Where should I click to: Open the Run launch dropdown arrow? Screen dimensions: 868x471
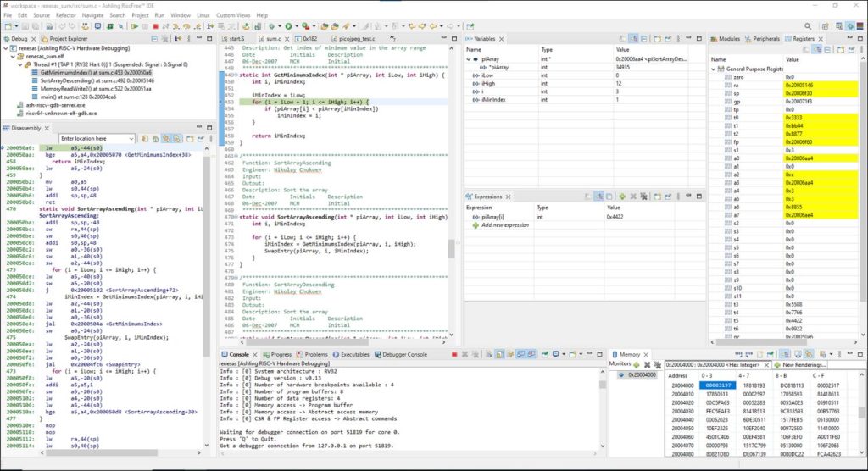(x=296, y=26)
